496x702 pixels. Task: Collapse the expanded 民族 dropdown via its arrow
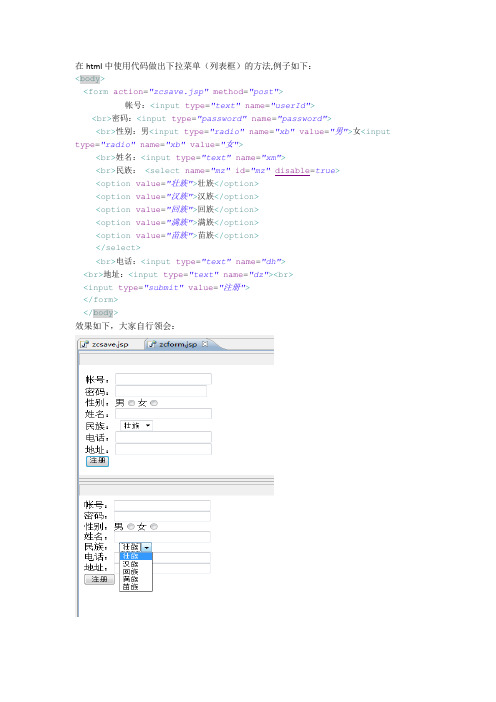pyautogui.click(x=147, y=547)
